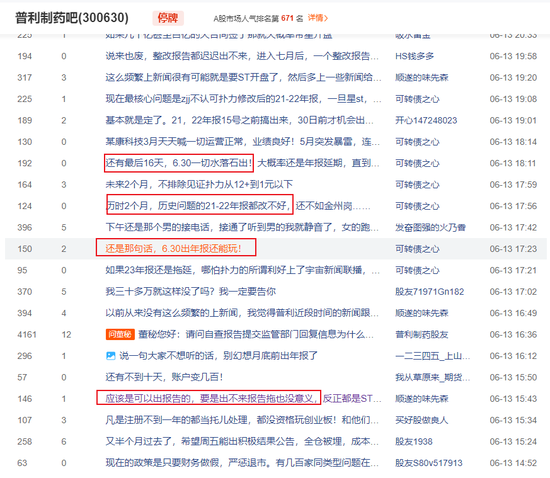
Task: View author 我从草原来_期货 profile
Action: (432, 377)
